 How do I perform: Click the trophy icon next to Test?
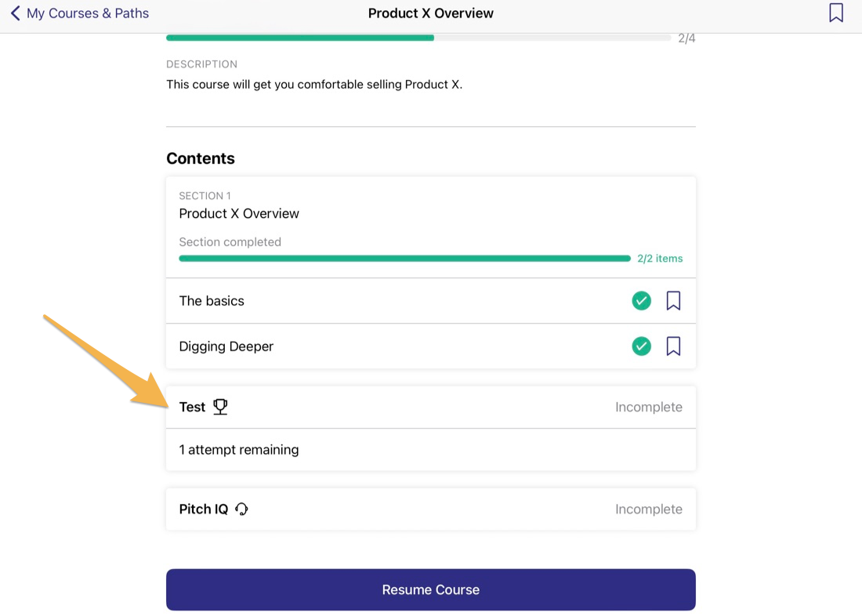point(220,407)
